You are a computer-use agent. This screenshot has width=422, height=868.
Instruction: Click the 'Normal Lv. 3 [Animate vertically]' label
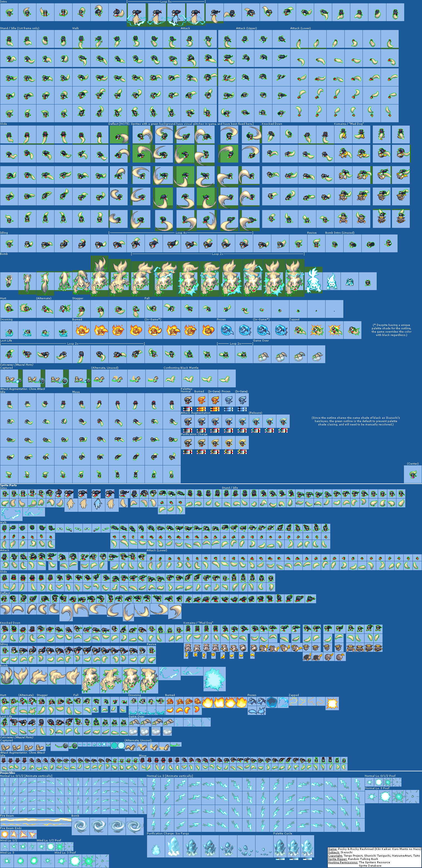click(170, 776)
